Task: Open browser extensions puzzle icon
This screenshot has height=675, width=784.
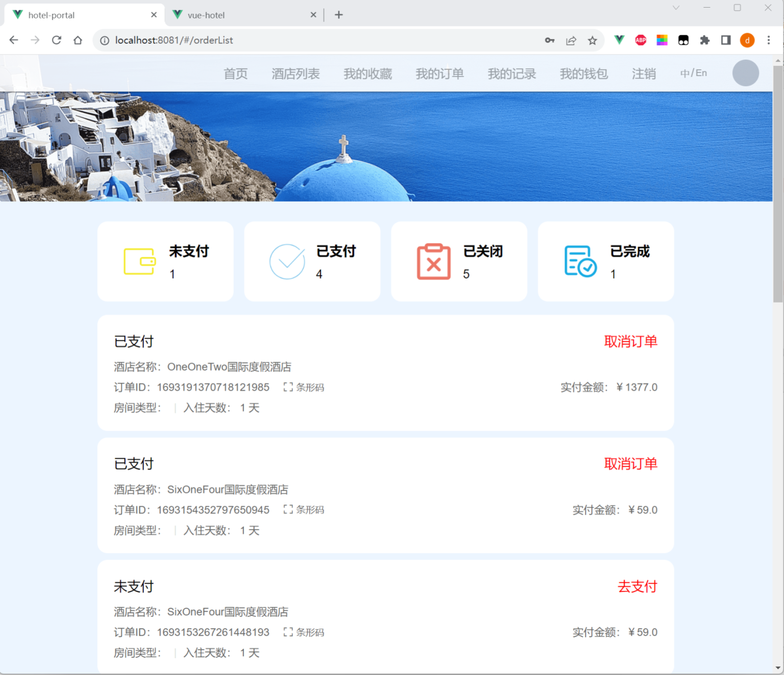Action: (x=704, y=40)
